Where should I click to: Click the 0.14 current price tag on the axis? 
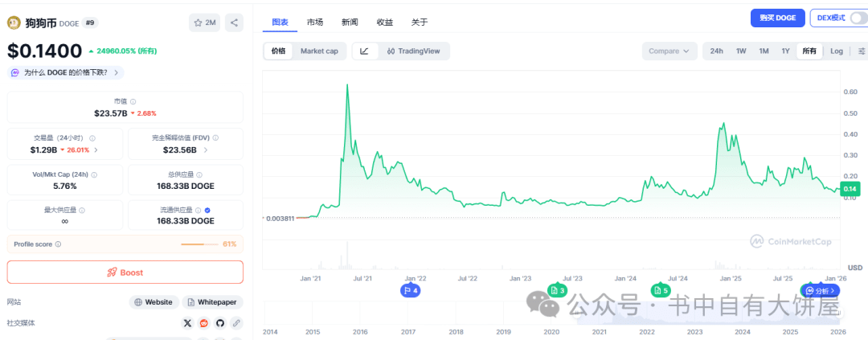[x=850, y=189]
